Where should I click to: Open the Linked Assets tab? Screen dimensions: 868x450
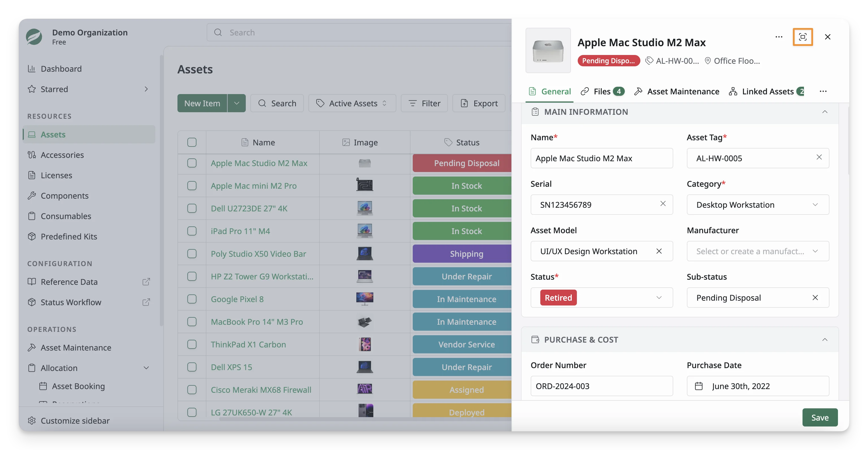(x=767, y=91)
